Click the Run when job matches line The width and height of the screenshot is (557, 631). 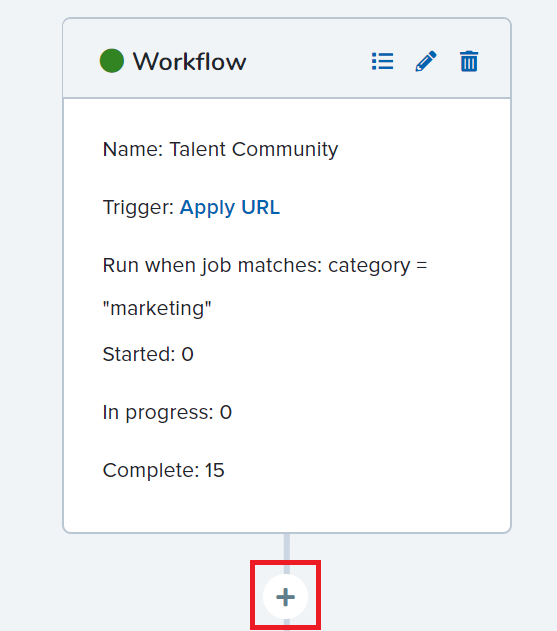click(x=265, y=266)
